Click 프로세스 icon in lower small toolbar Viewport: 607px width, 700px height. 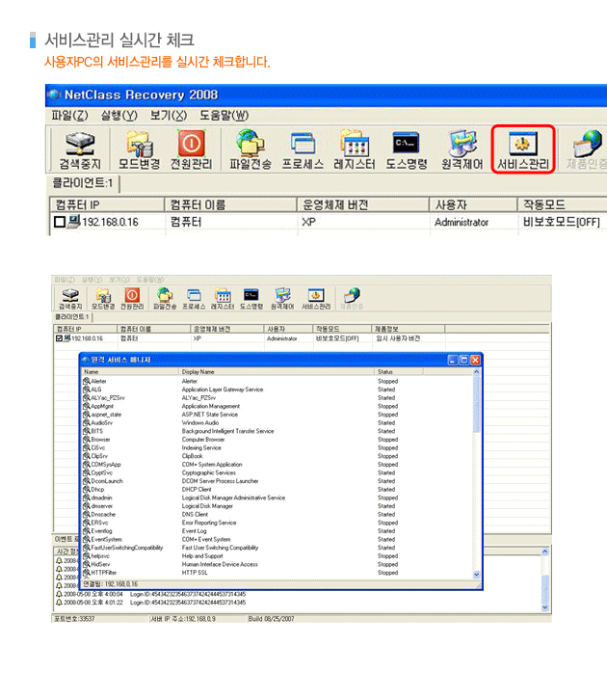pos(194,299)
